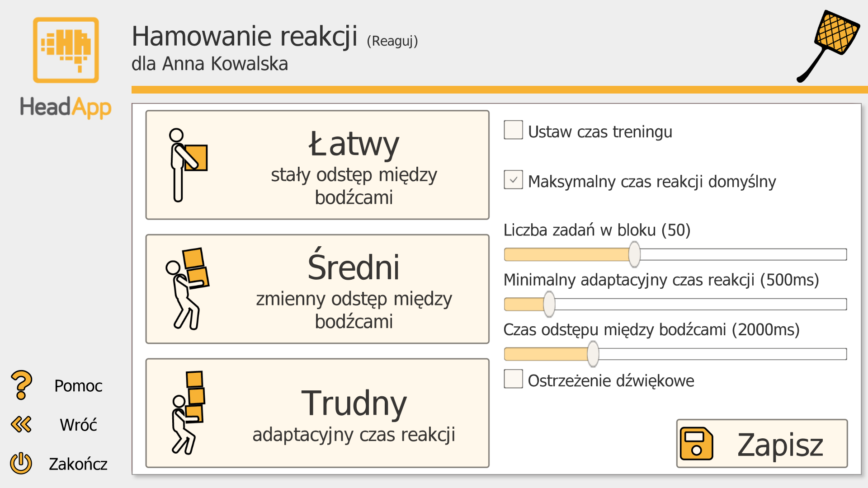The height and width of the screenshot is (488, 868).
Task: Click the HeadApp brain logo
Action: point(66,50)
